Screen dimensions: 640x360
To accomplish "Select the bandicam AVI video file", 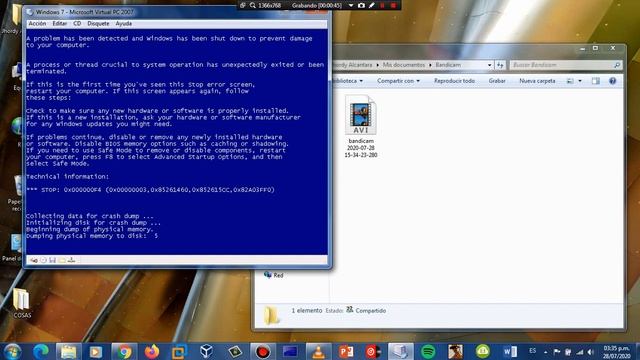I will (x=360, y=126).
